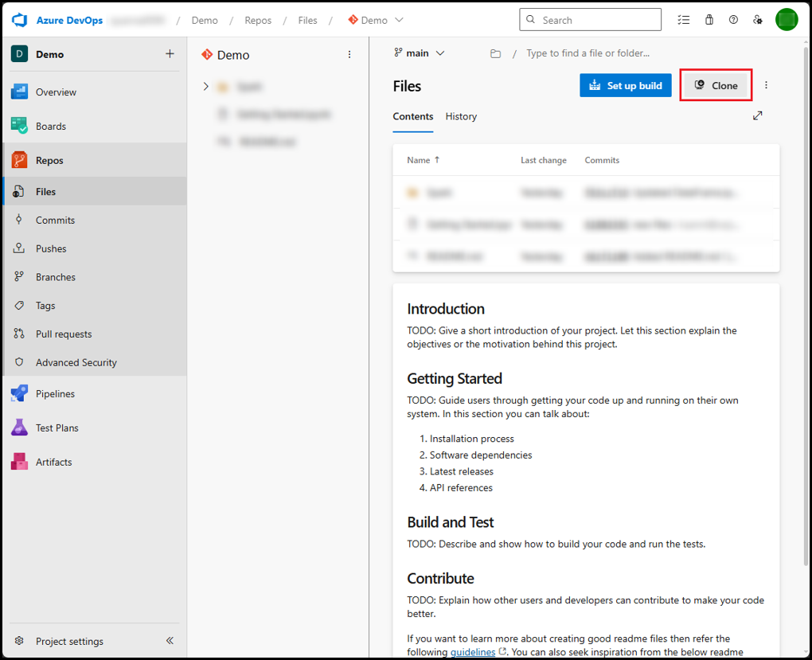The width and height of the screenshot is (812, 660).
Task: Click the Azure DevOps logo icon
Action: 20,20
